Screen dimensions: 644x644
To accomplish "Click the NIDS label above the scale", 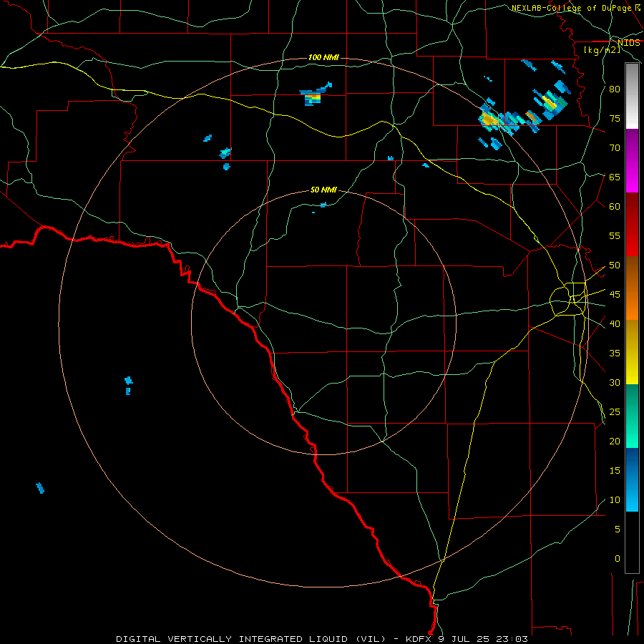I will (x=628, y=43).
